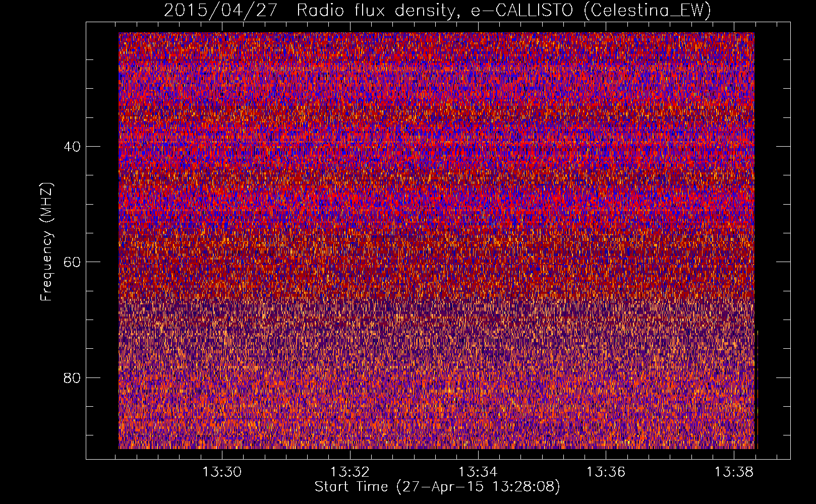Click the frequency tick label "60"
This screenshot has height=504, width=816.
coord(72,262)
